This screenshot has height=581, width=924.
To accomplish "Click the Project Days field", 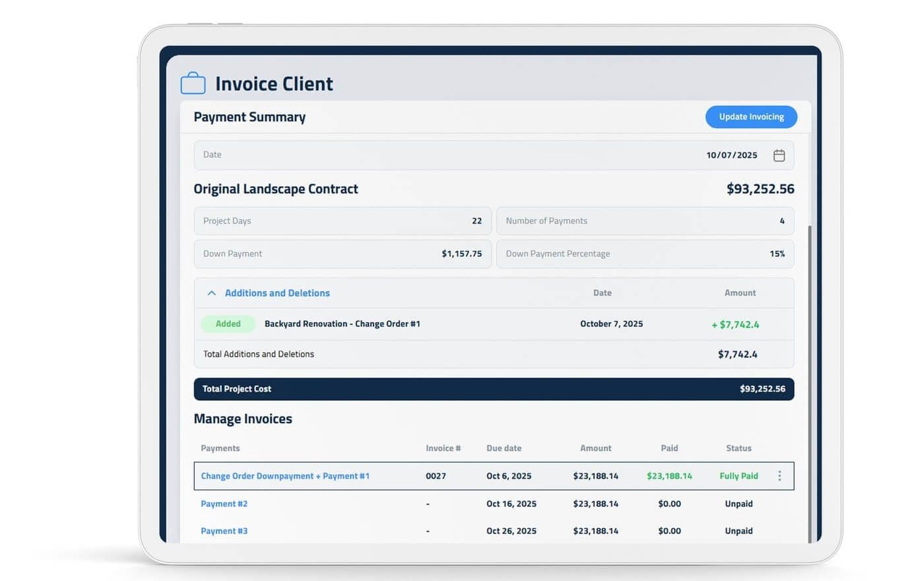I will click(343, 221).
